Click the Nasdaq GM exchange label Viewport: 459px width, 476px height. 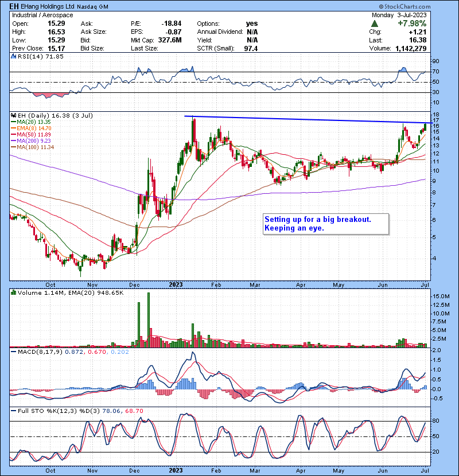click(x=92, y=7)
